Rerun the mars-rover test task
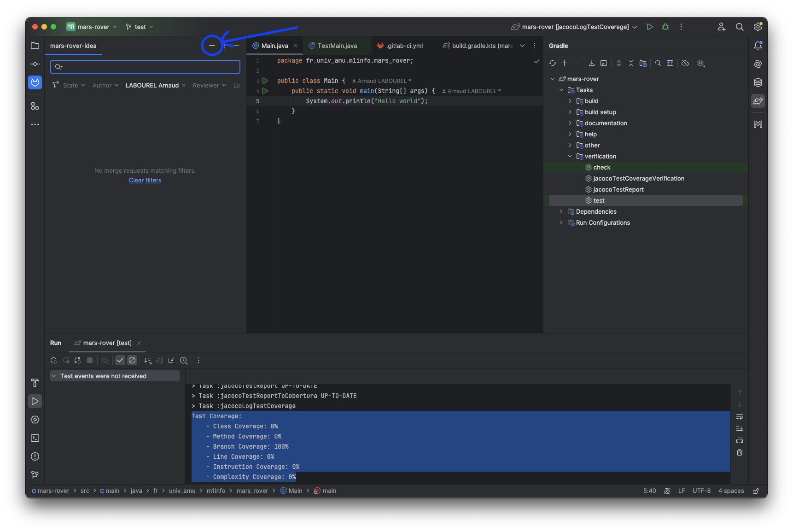The height and width of the screenshot is (532, 793). [54, 360]
